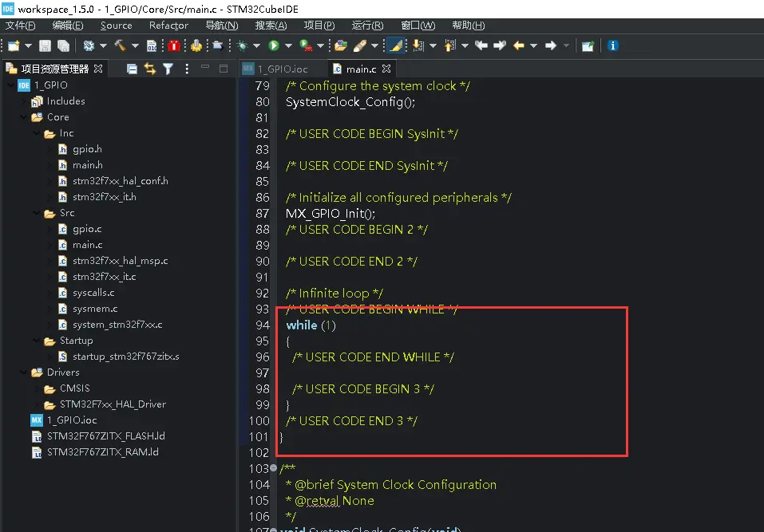Close the Project Explorer view tab
The image size is (764, 532).
pos(98,69)
